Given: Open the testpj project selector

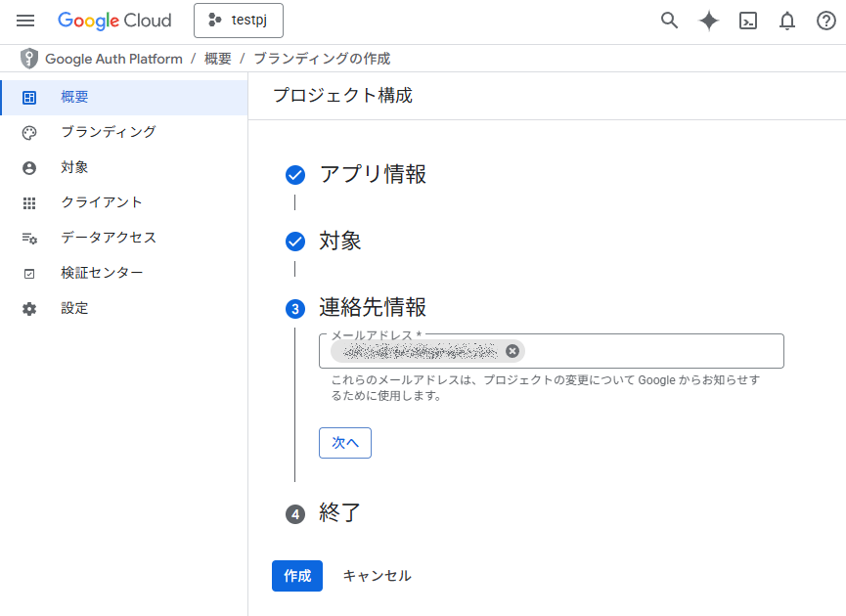Looking at the screenshot, I should coord(238,21).
